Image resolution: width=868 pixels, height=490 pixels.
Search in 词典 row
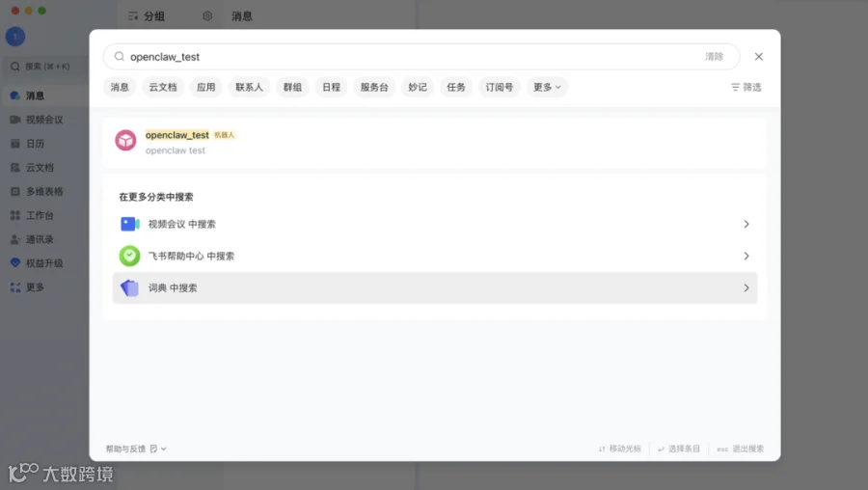pos(435,287)
